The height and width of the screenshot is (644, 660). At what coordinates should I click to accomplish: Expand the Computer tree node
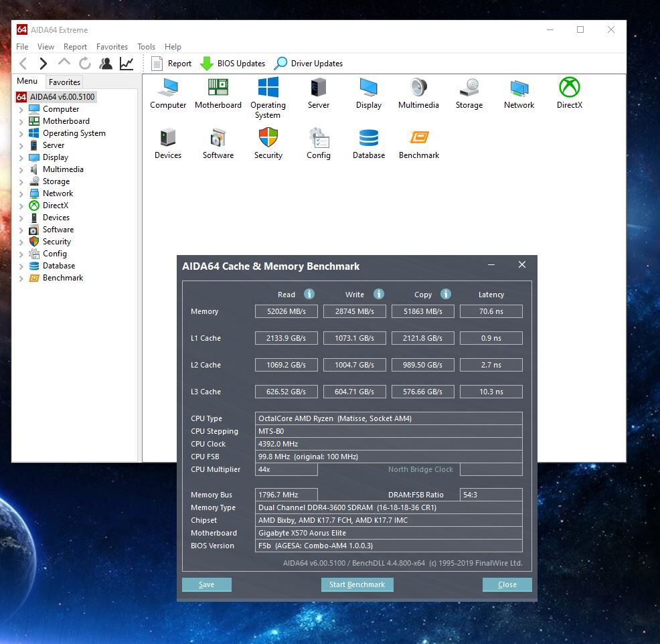tap(21, 110)
